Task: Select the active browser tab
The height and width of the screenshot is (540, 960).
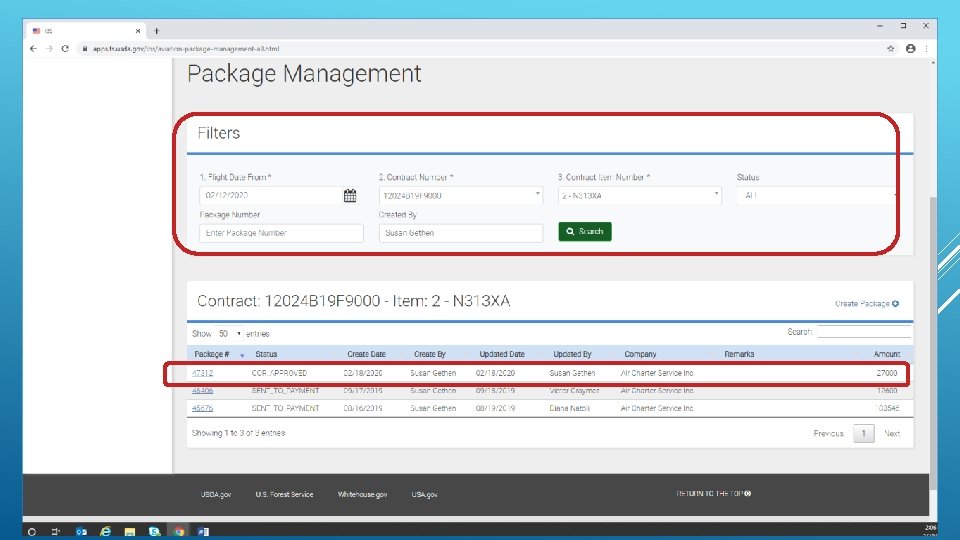Action: tap(86, 31)
